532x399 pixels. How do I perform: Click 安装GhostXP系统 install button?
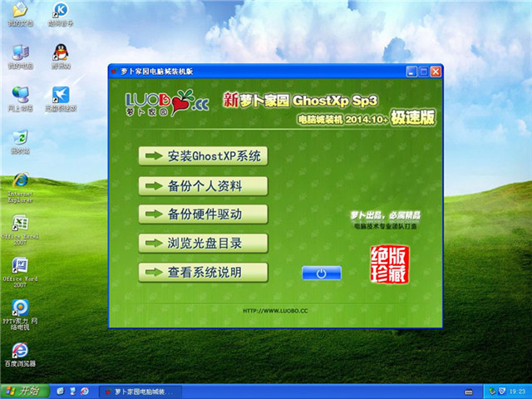203,155
